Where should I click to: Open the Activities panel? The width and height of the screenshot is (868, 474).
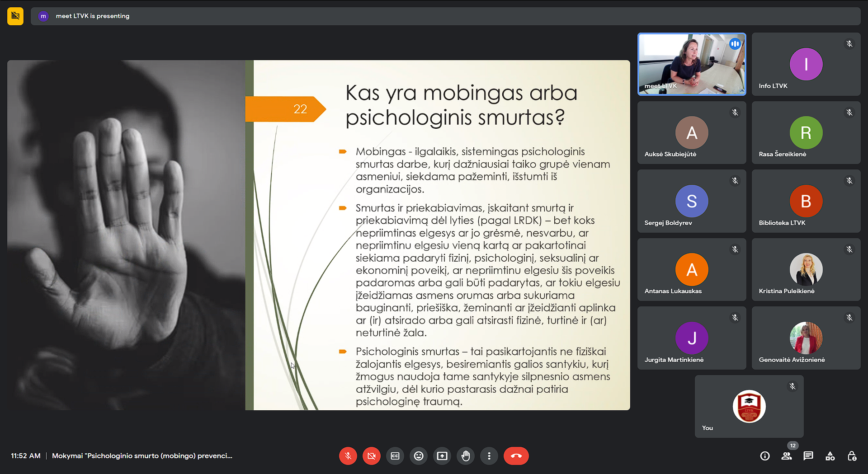830,456
